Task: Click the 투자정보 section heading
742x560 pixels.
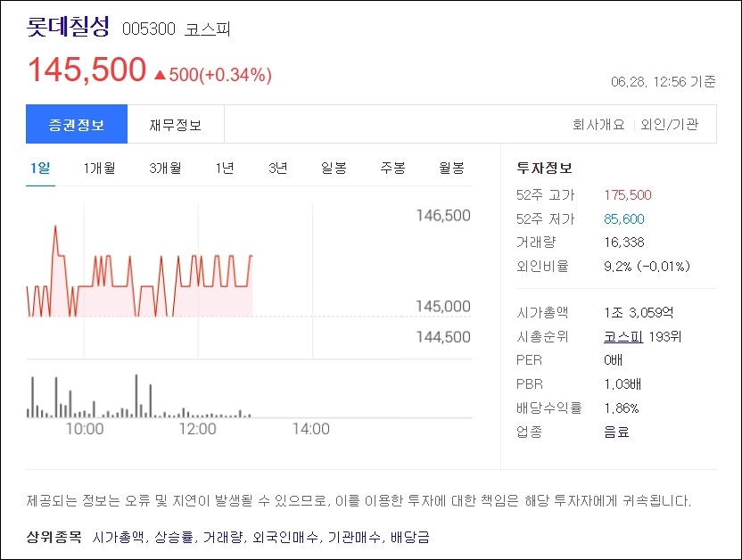Action: [544, 168]
